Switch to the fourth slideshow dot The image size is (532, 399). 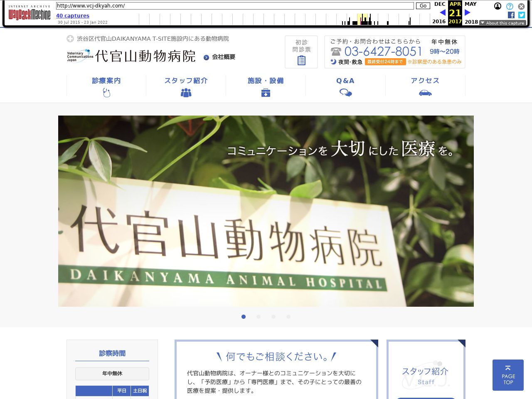(x=288, y=317)
